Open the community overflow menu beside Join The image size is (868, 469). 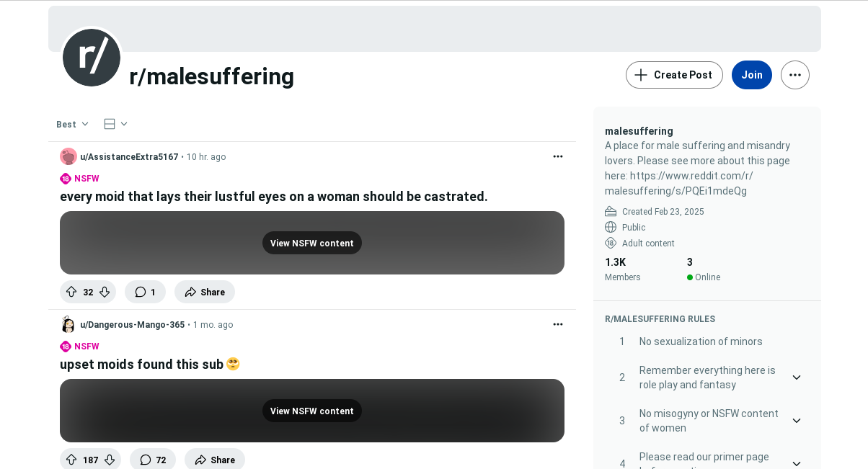point(794,75)
